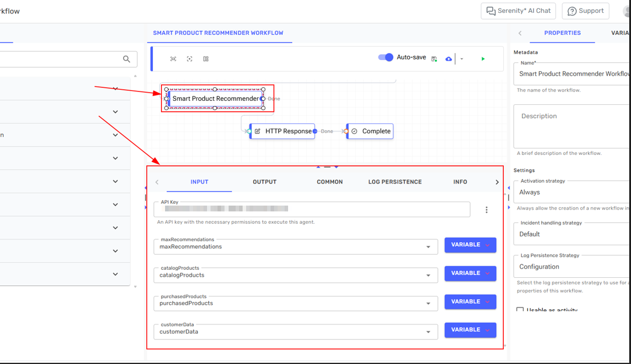Open the kebab menu beside the API Key field
Image resolution: width=631 pixels, height=364 pixels.
coord(486,210)
